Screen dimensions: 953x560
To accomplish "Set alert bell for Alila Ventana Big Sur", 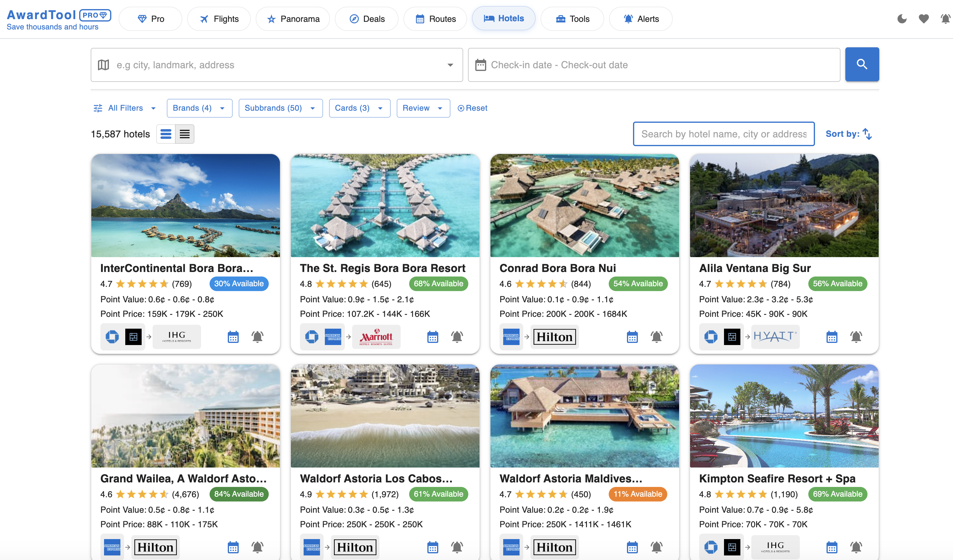I will (856, 337).
